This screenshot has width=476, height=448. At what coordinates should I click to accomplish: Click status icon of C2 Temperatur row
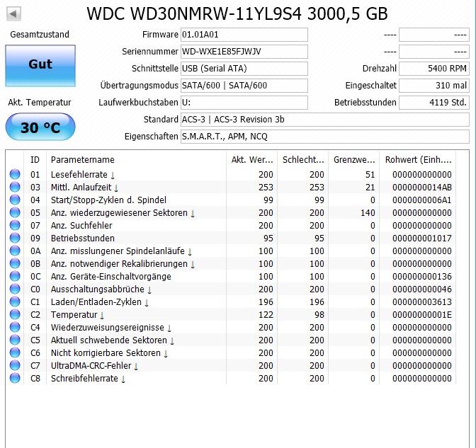coord(15,314)
